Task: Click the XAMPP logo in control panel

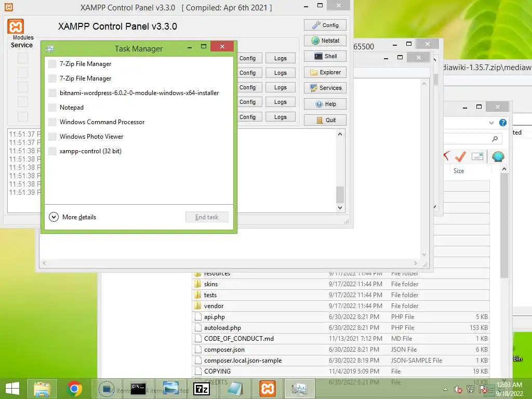Action: tap(16, 26)
